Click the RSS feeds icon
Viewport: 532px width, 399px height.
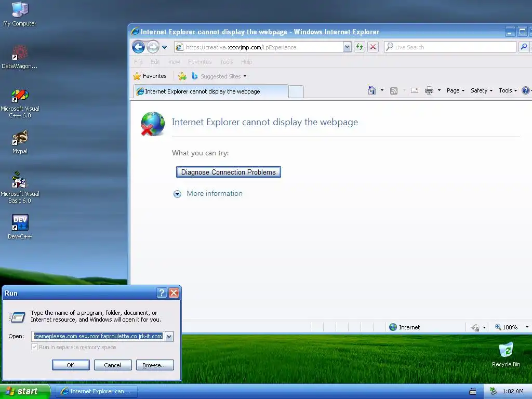pyautogui.click(x=394, y=90)
